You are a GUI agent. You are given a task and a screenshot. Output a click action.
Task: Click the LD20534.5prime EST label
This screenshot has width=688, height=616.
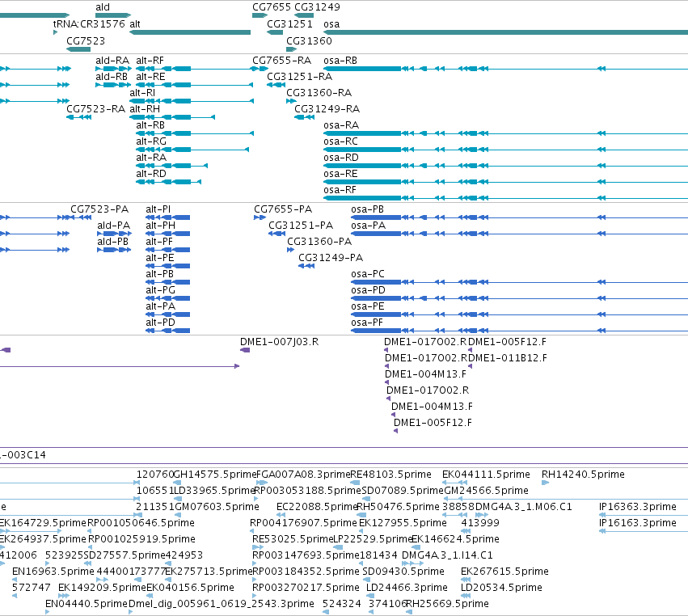coord(501,588)
